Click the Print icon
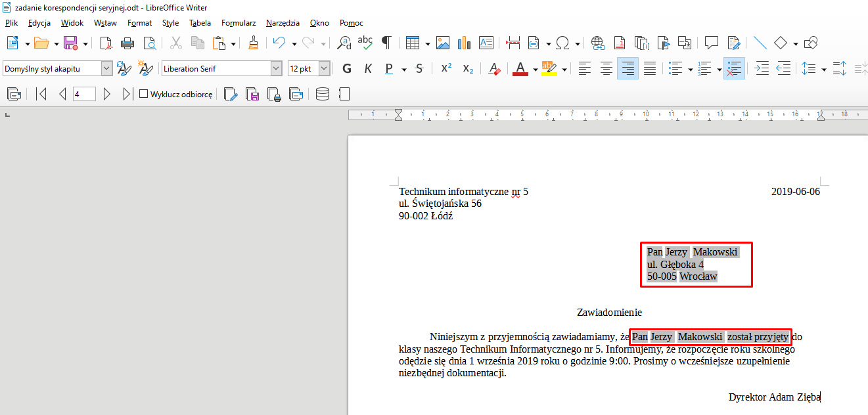 click(x=128, y=43)
